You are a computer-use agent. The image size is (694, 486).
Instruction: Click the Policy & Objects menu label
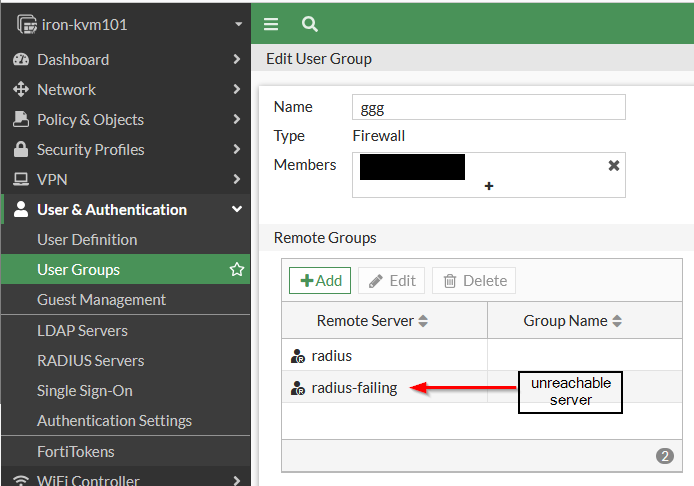click(91, 120)
